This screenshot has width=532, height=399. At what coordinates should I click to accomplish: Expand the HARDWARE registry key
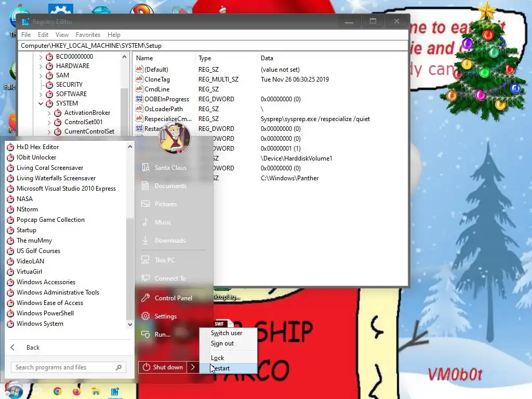point(41,66)
